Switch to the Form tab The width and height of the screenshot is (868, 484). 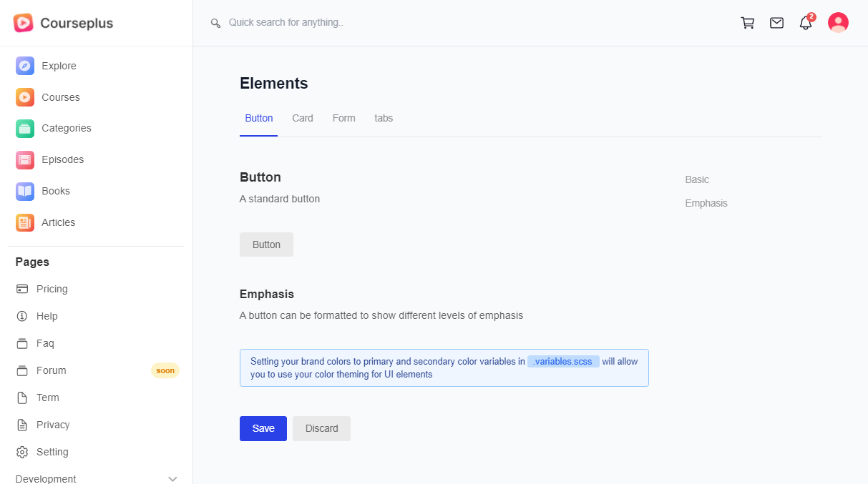tap(343, 118)
